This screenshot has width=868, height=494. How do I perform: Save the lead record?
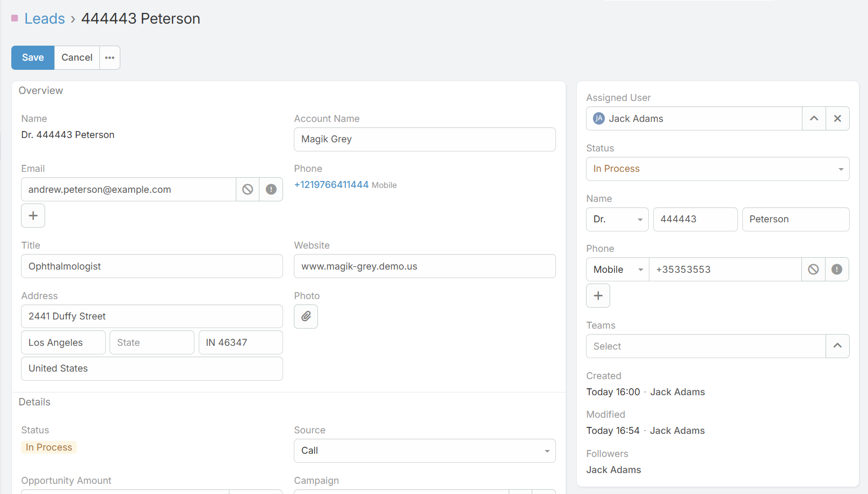tap(33, 57)
